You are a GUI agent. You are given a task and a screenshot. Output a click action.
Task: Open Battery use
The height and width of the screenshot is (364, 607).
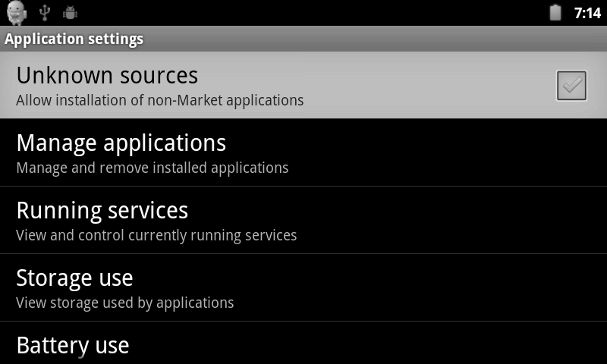[x=303, y=343]
